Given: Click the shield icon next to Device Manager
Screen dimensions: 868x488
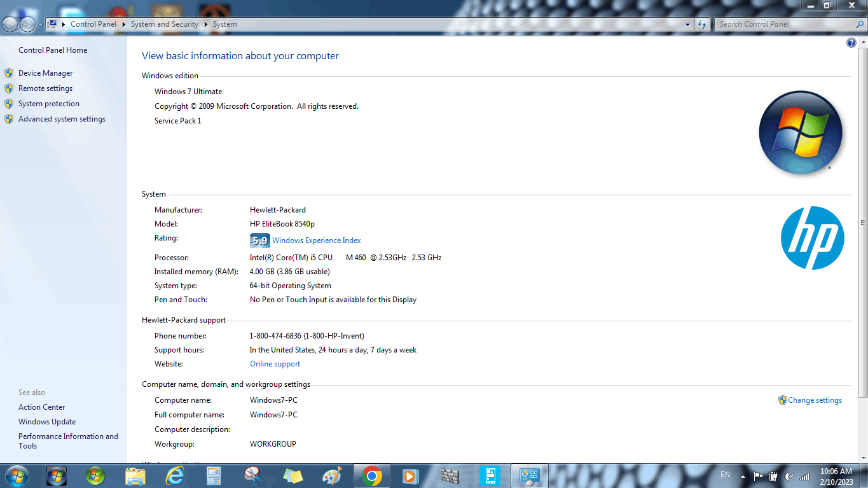Looking at the screenshot, I should click(x=9, y=73).
